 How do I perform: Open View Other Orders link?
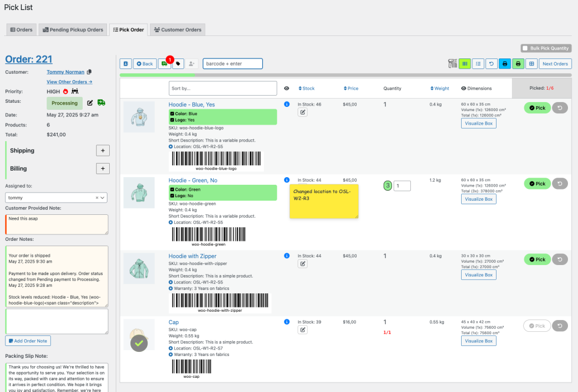coord(69,82)
